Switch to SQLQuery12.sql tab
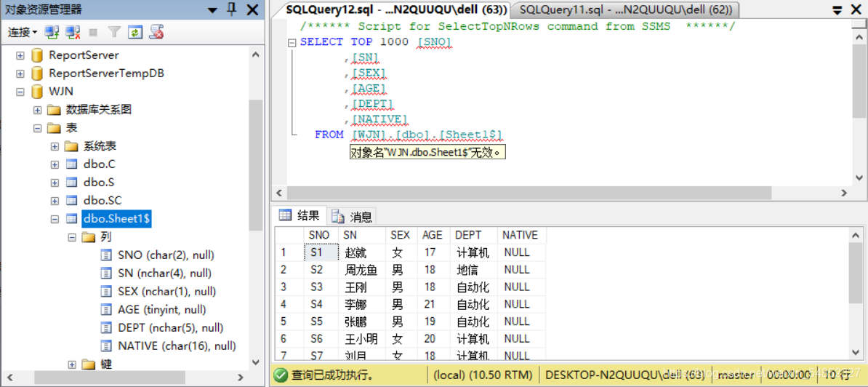Viewport: 868px width, 387px height. (395, 9)
